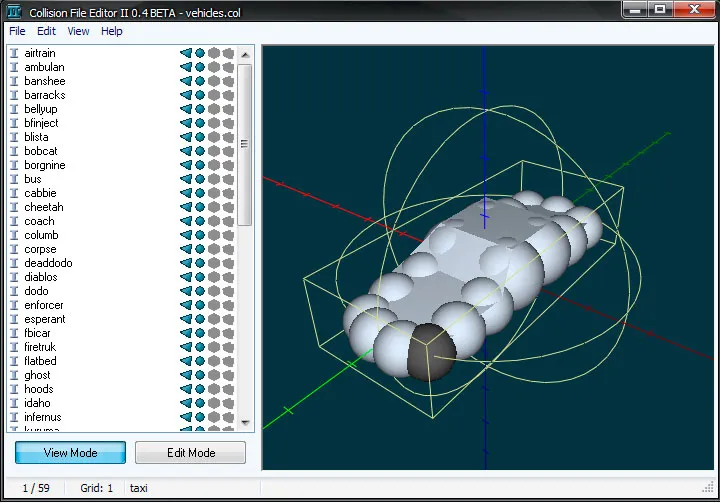Click the app icon in title bar
720x503 pixels.
click(14, 10)
